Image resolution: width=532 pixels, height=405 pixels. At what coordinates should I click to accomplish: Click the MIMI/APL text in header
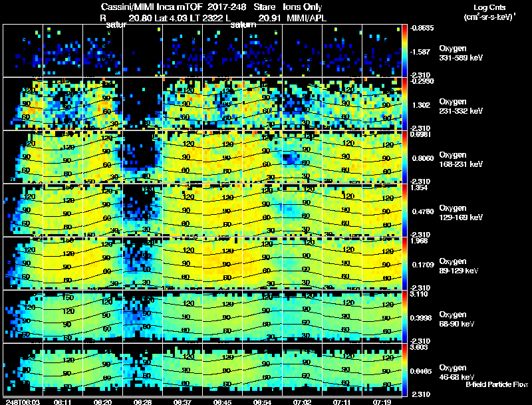coord(307,18)
